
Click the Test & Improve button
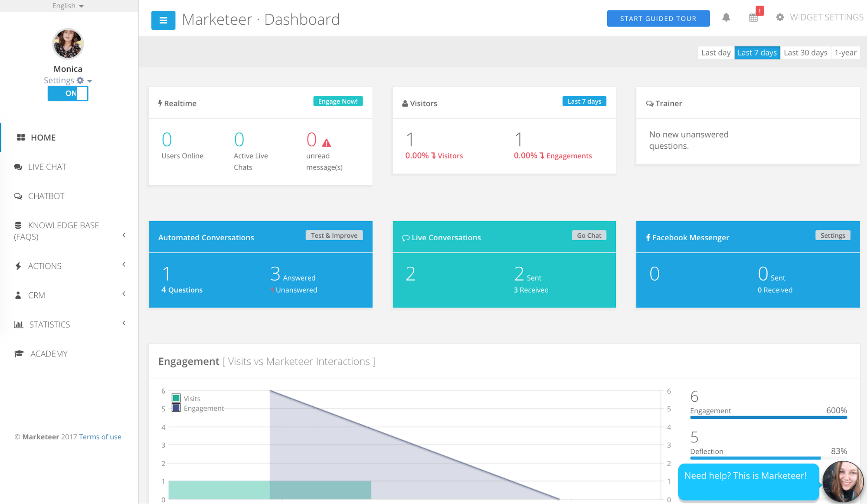[334, 235]
